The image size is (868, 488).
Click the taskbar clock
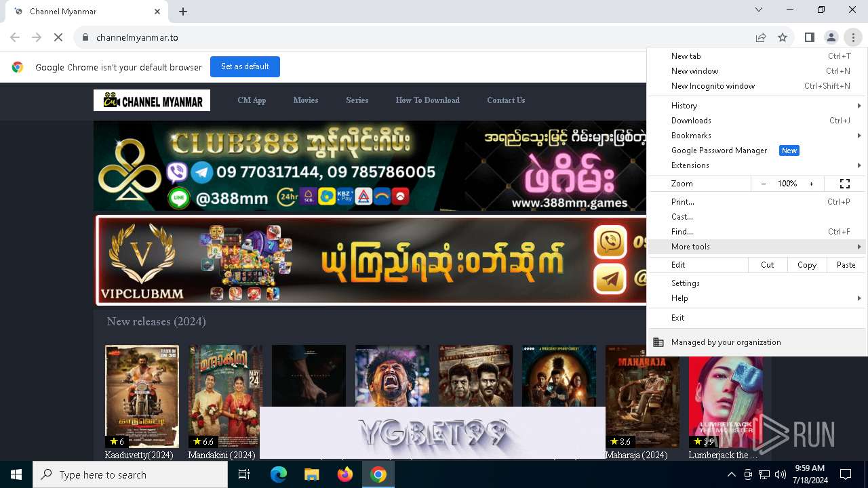click(809, 474)
